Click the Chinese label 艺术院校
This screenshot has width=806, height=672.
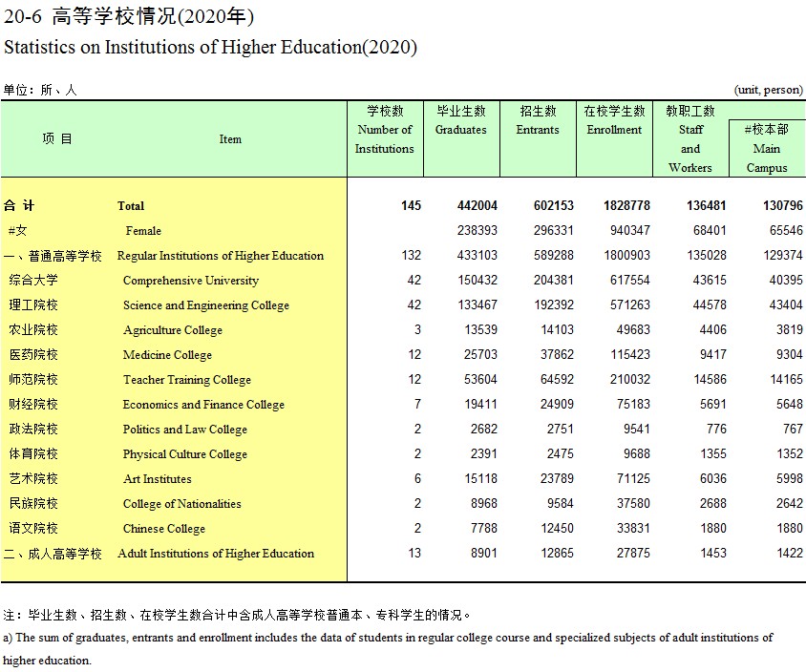[x=33, y=478]
